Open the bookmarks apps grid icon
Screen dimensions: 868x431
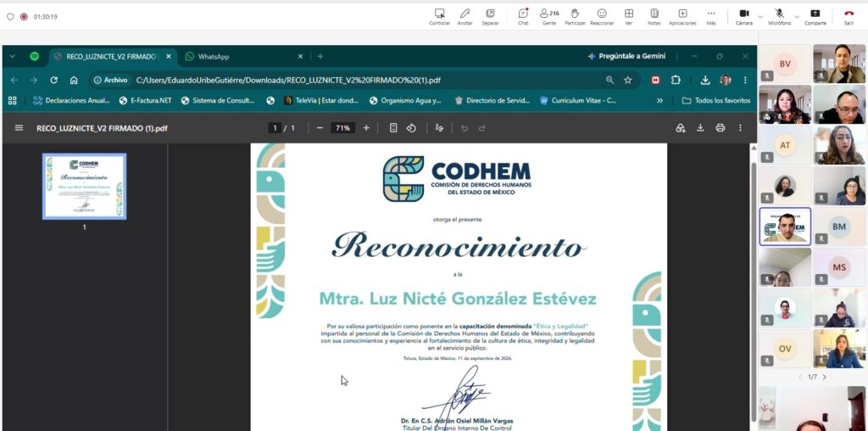tap(12, 100)
